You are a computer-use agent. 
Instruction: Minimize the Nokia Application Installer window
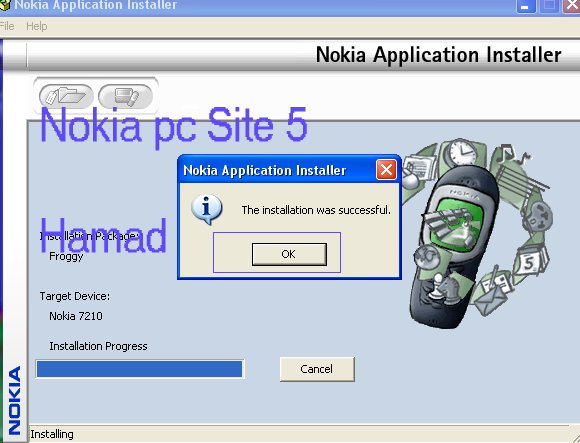click(526, 6)
